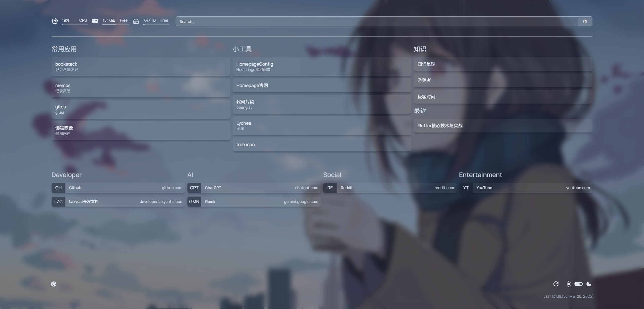Open the Flutter核心技术与实战 card

tap(503, 126)
